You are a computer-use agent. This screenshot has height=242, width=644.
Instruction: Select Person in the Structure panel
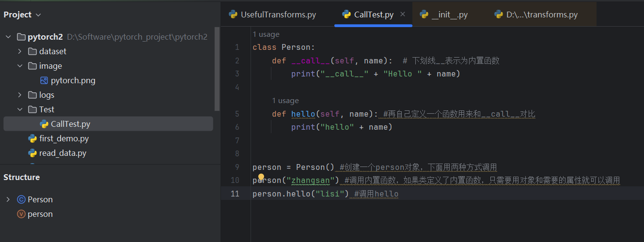point(40,199)
